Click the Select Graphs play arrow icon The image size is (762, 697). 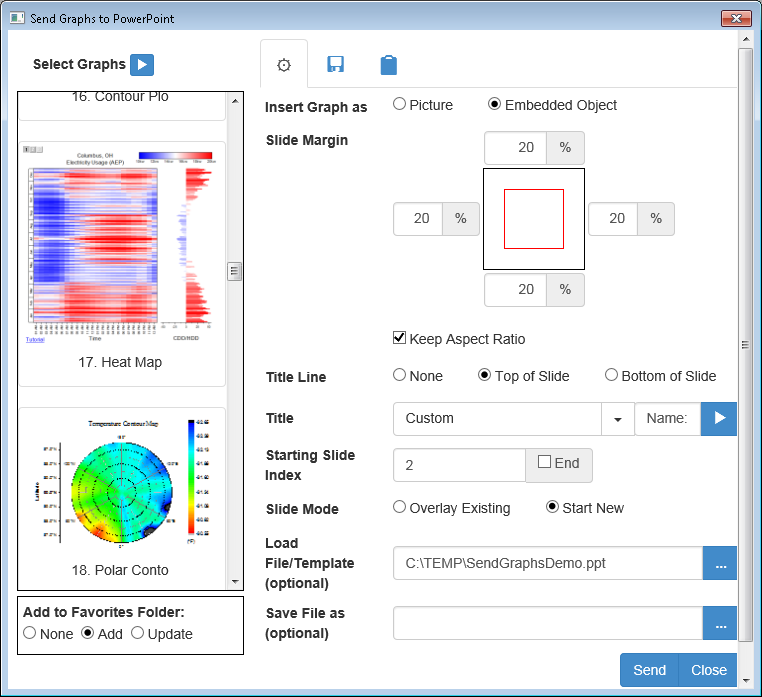(x=142, y=65)
